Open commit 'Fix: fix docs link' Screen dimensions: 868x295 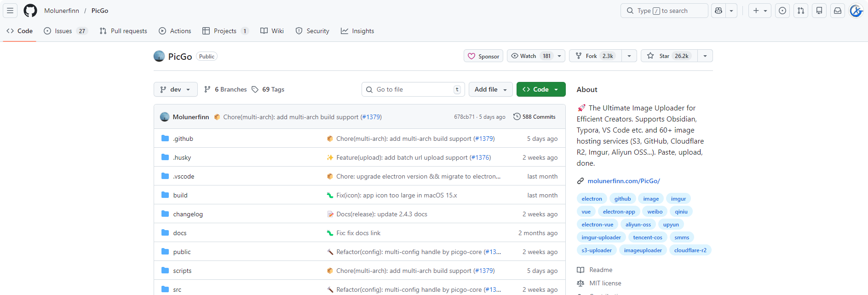(x=358, y=233)
